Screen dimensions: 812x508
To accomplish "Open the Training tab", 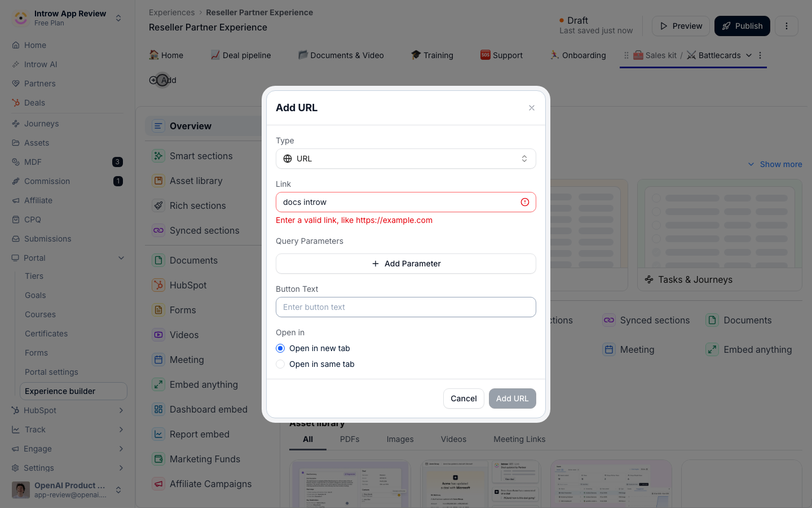I will [432, 55].
